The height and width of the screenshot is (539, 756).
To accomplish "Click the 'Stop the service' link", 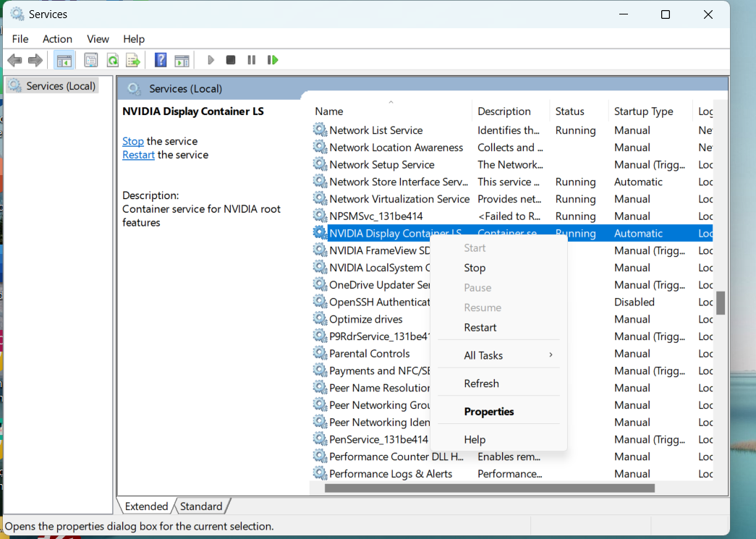I will click(133, 141).
